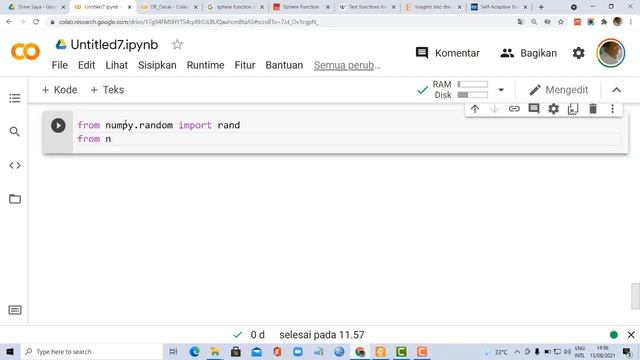Collapse the header with chevron

point(616,90)
